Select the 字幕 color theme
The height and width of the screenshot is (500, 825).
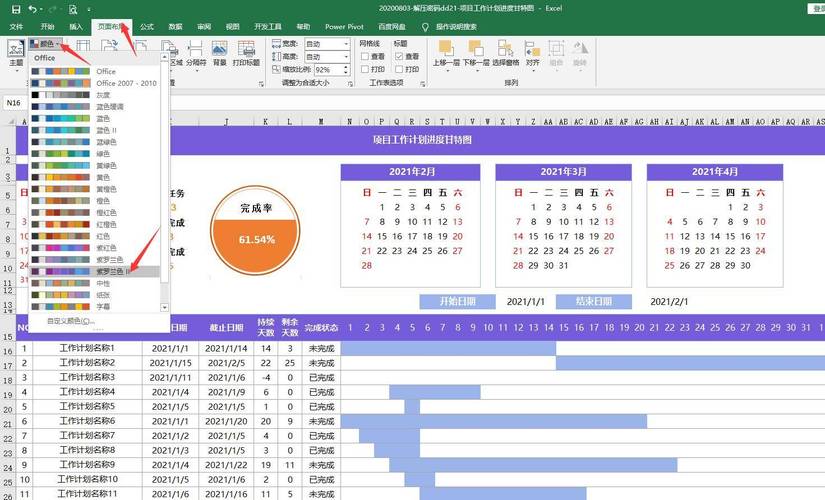[x=95, y=306]
